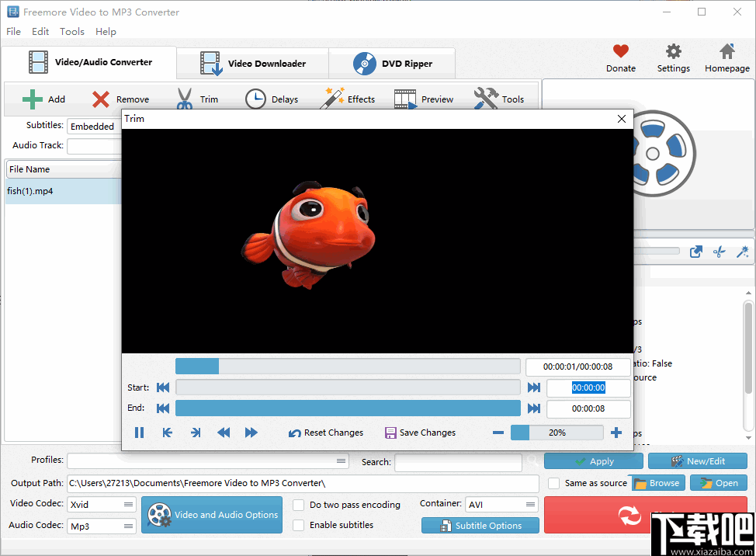
Task: Open the Delays clock tool
Action: coord(273,99)
